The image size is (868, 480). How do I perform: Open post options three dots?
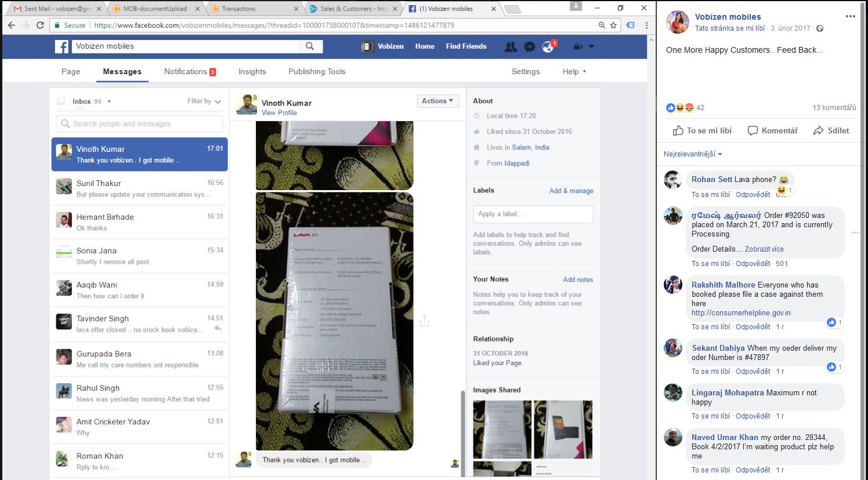point(851,16)
